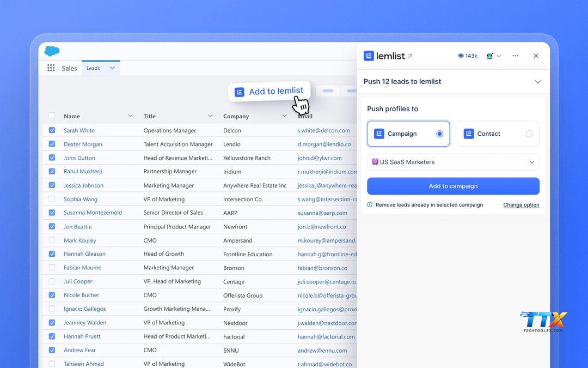Check the Juli Cooper row checkbox

pos(52,281)
